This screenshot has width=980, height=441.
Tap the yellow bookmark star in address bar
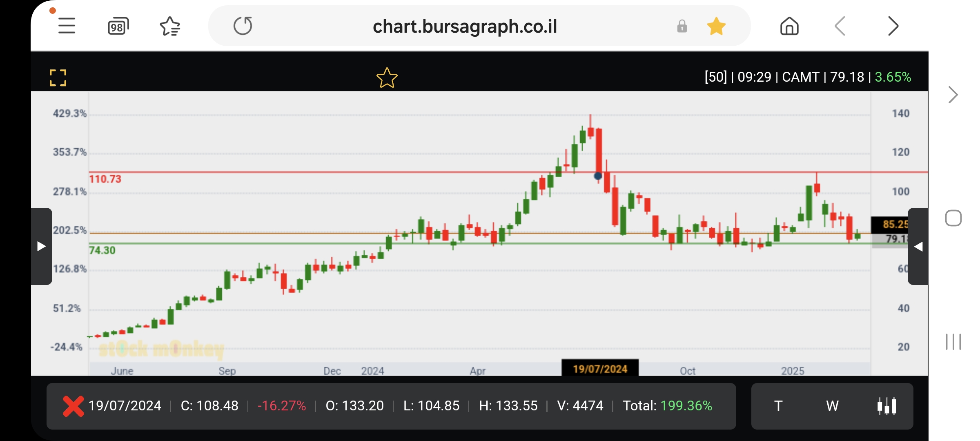(716, 27)
